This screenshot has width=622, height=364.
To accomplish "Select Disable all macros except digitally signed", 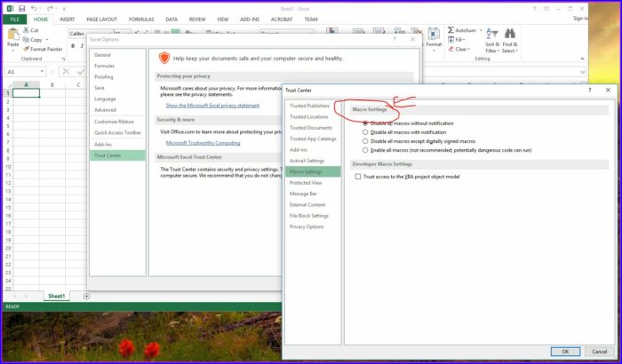I will pos(365,141).
